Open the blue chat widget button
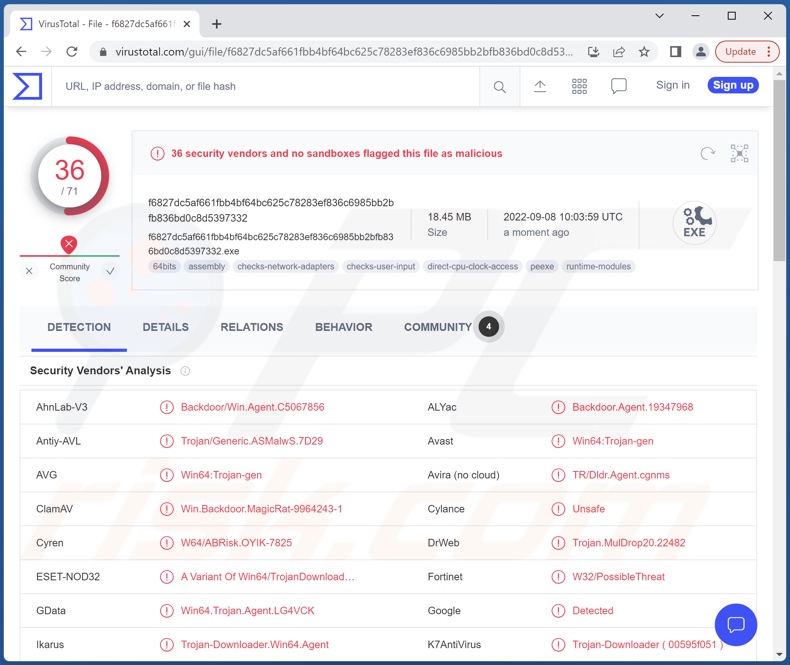This screenshot has height=665, width=790. (x=736, y=625)
